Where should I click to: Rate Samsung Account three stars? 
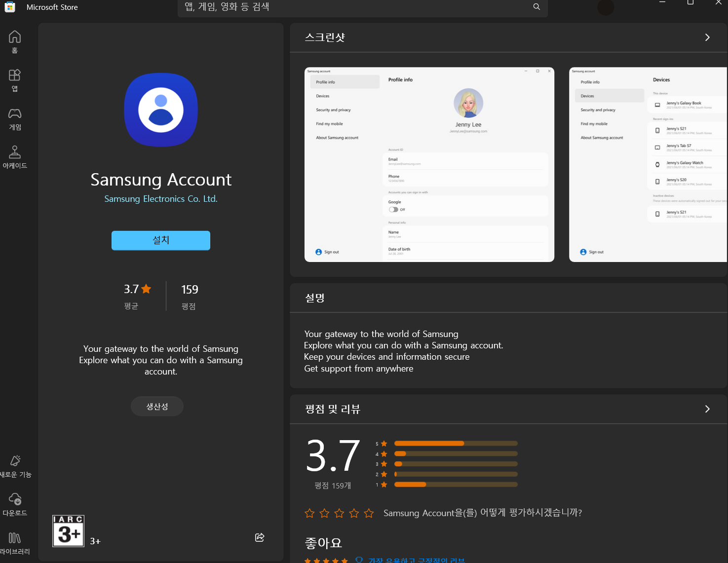(x=339, y=513)
